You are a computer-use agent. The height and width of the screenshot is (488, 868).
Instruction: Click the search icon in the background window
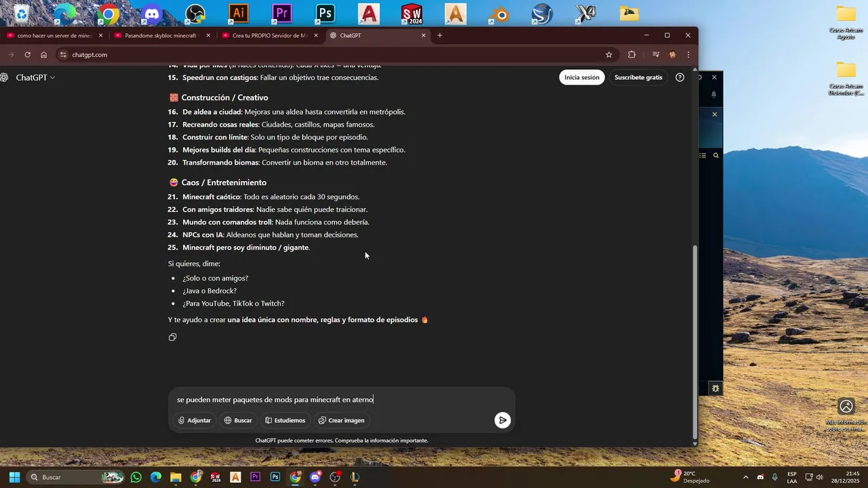point(716,155)
